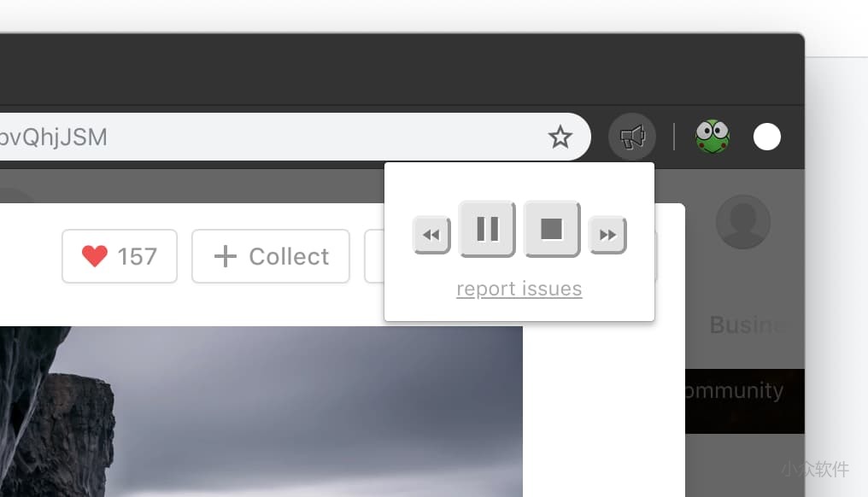Bookmark this page with the star icon
The height and width of the screenshot is (497, 868).
pyautogui.click(x=560, y=137)
